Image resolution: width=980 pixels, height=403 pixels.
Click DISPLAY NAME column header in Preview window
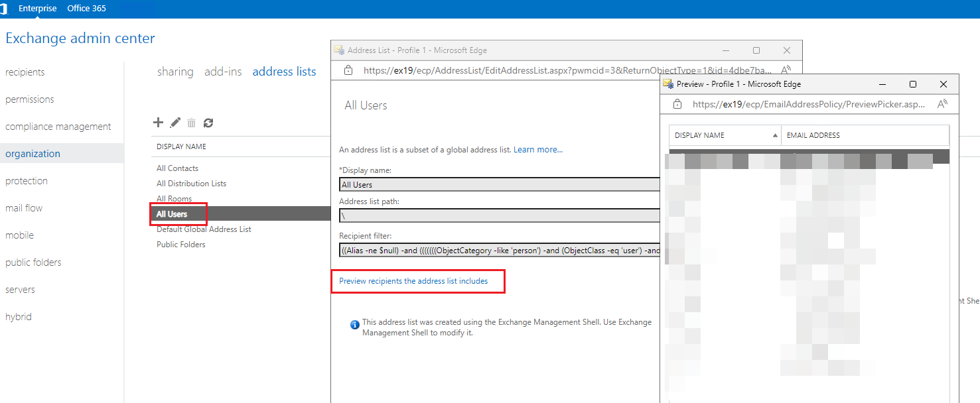point(699,135)
